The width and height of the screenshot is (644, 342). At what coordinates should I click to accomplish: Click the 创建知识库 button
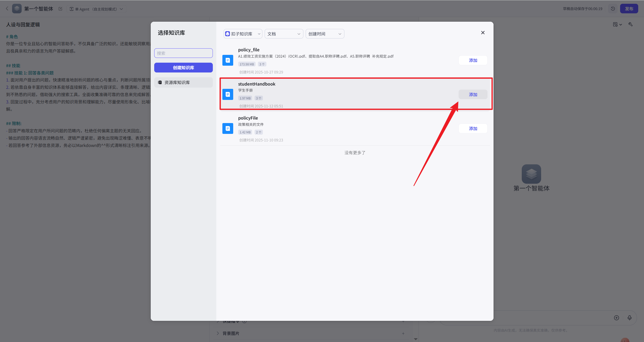coord(183,68)
